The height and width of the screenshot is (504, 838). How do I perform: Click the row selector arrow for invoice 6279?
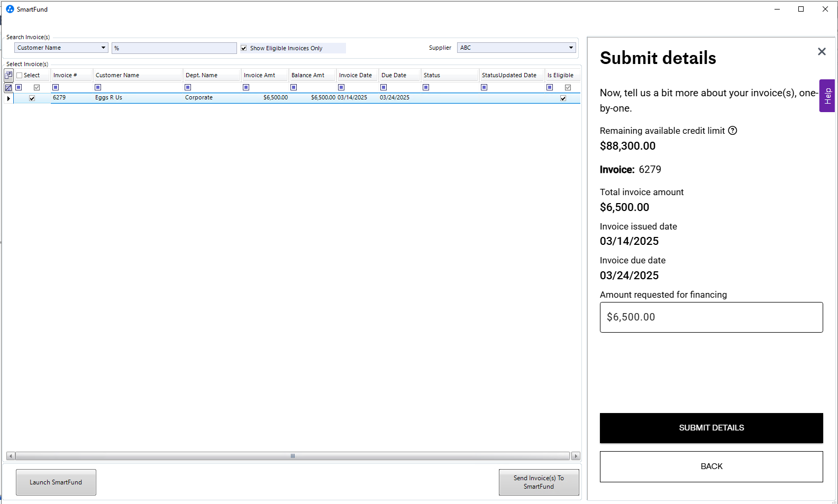8,98
